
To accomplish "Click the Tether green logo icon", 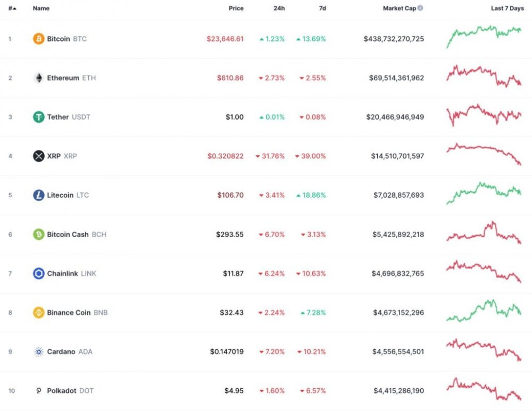I will 39,117.
